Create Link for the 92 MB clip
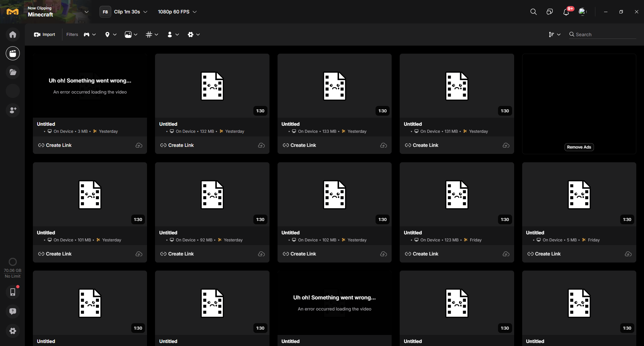 pos(177,254)
